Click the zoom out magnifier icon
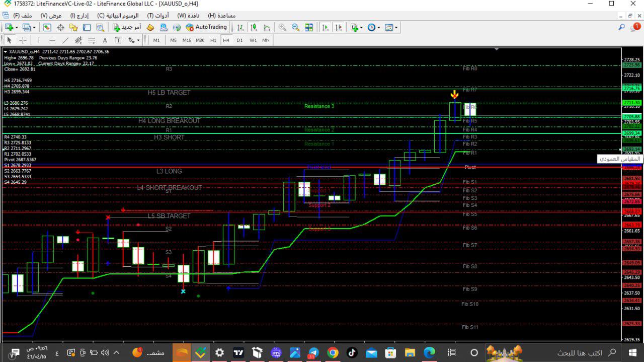Image resolution: width=644 pixels, height=362 pixels. pyautogui.click(x=295, y=27)
